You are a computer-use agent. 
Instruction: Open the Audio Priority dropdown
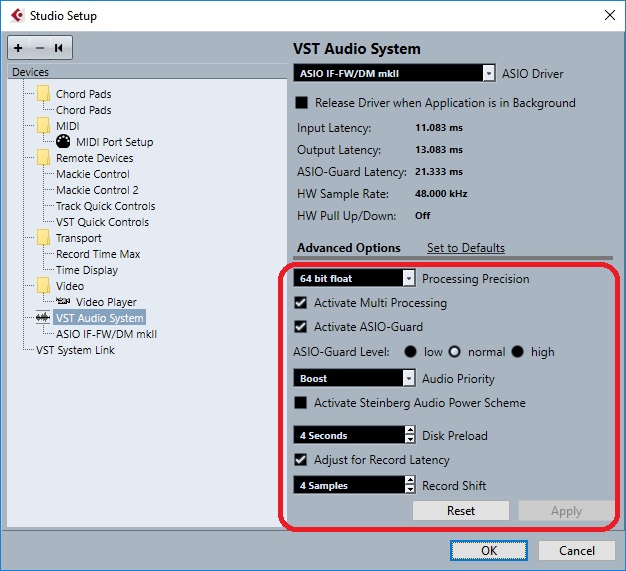pos(409,378)
